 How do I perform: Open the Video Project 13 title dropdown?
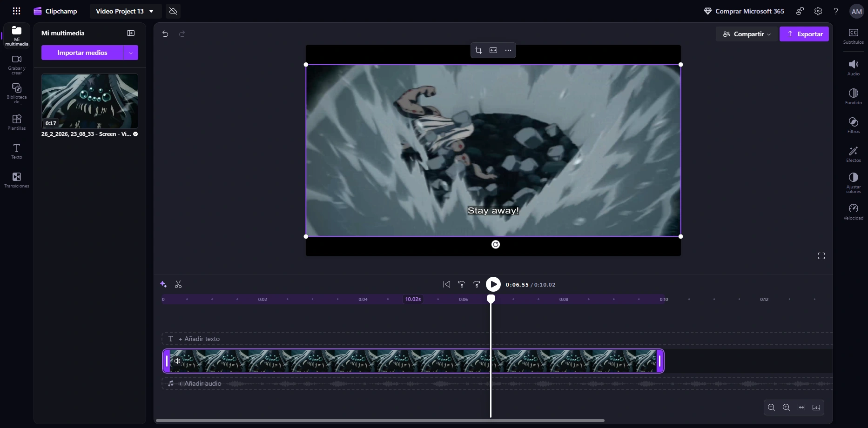[x=125, y=11]
